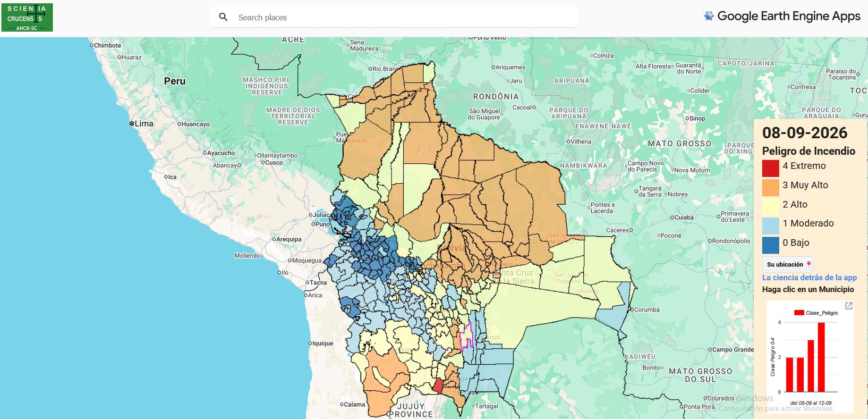Click the Campo Grande city label

(x=733, y=350)
